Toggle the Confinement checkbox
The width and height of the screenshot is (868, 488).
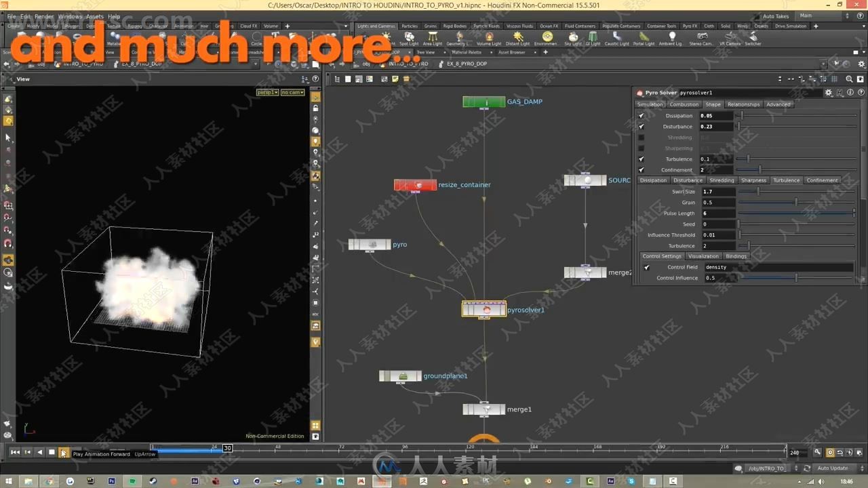click(642, 170)
